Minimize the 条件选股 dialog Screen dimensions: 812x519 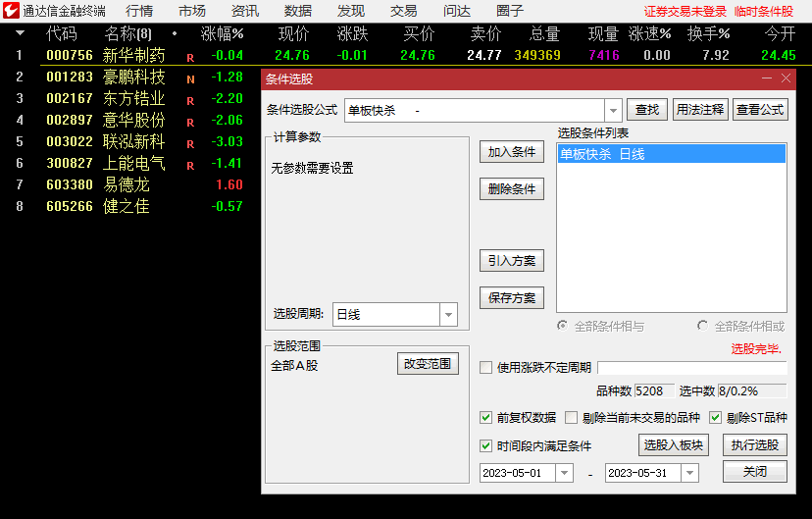coord(767,78)
